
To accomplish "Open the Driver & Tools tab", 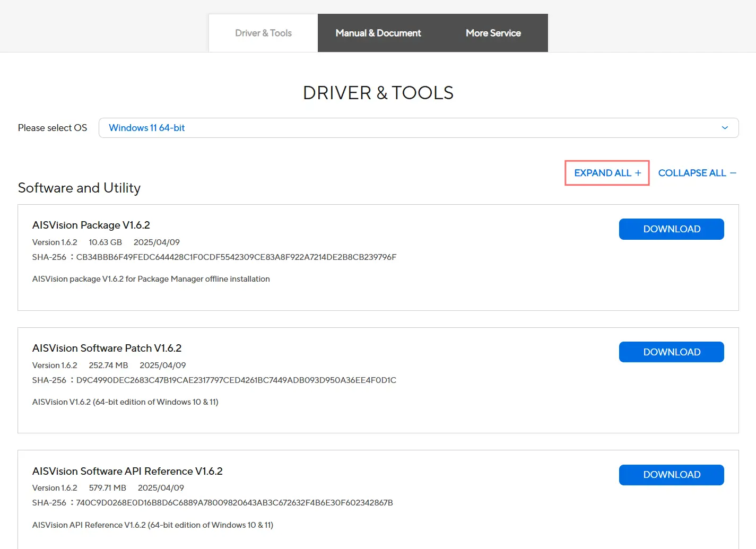I will pos(263,33).
